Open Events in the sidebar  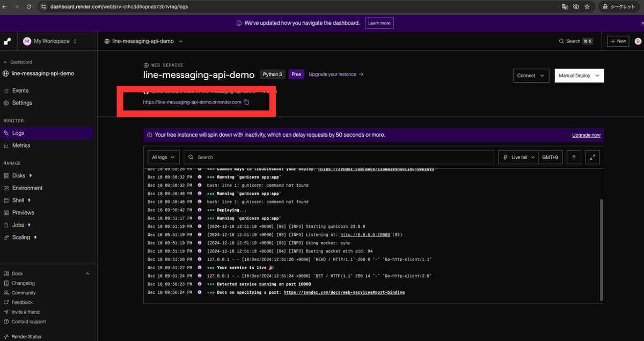[20, 91]
